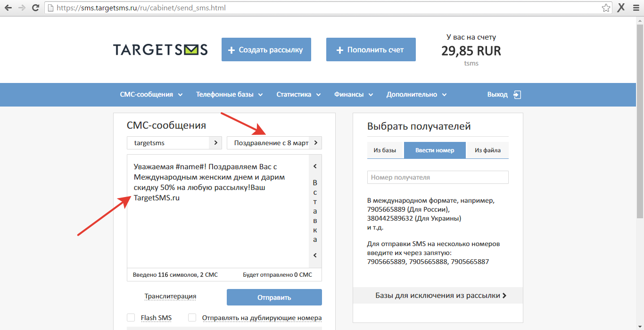Open the СМС-сообщения navigation menu
Image resolution: width=644 pixels, height=330 pixels.
[151, 94]
